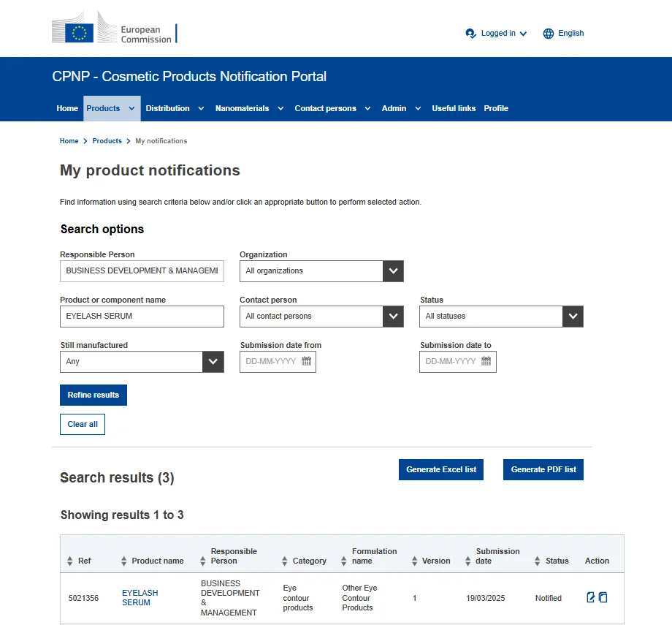672x625 pixels.
Task: Click the Logged in user icon
Action: coord(471,34)
